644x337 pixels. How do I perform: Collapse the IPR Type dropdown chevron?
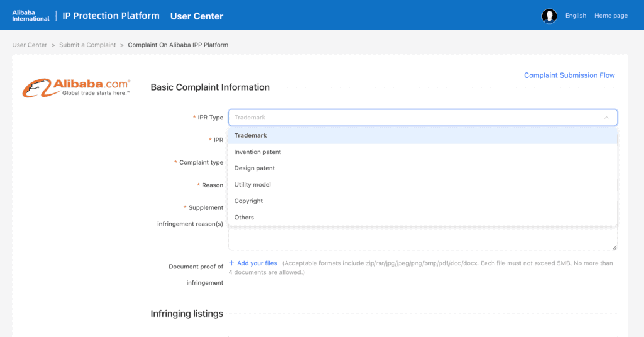pos(606,118)
